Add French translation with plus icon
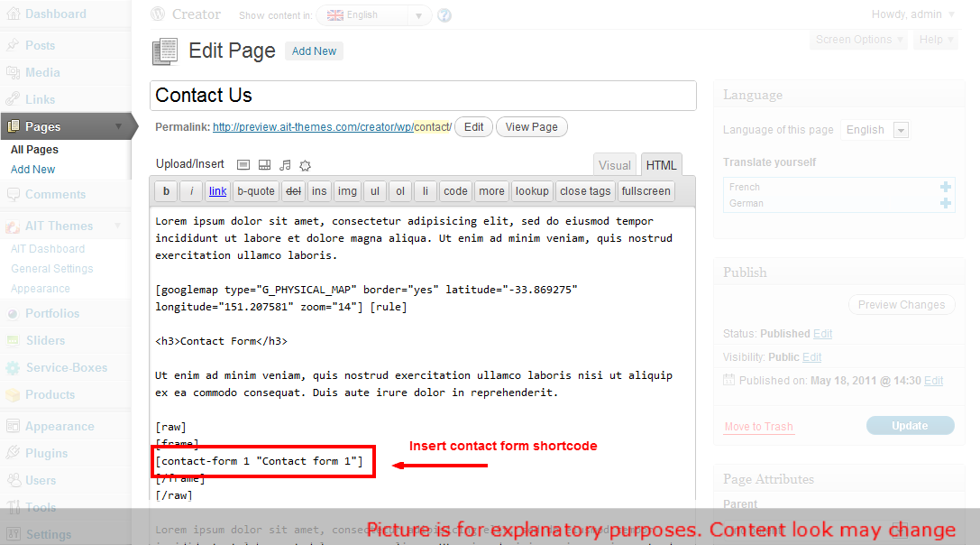 pyautogui.click(x=945, y=187)
